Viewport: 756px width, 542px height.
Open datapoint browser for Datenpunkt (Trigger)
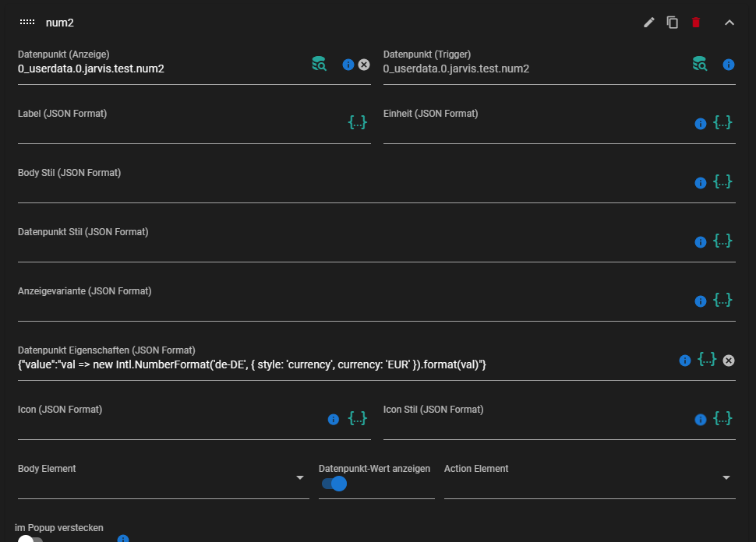[x=700, y=64]
